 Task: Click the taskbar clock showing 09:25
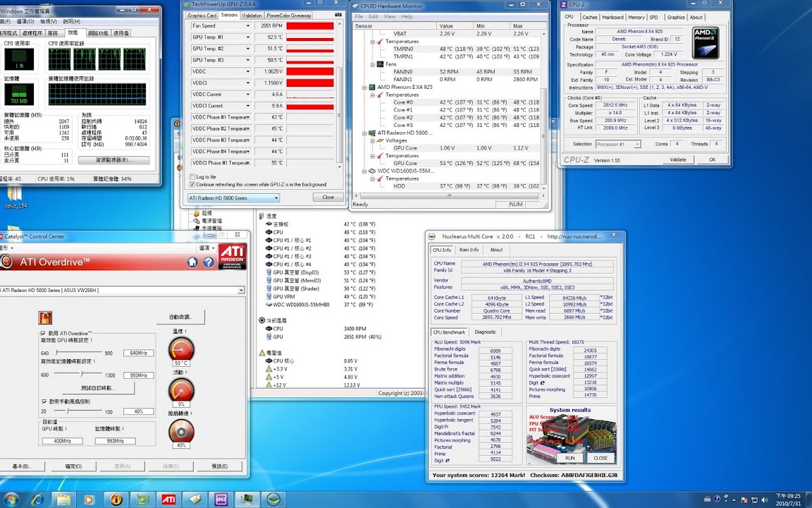(788, 500)
